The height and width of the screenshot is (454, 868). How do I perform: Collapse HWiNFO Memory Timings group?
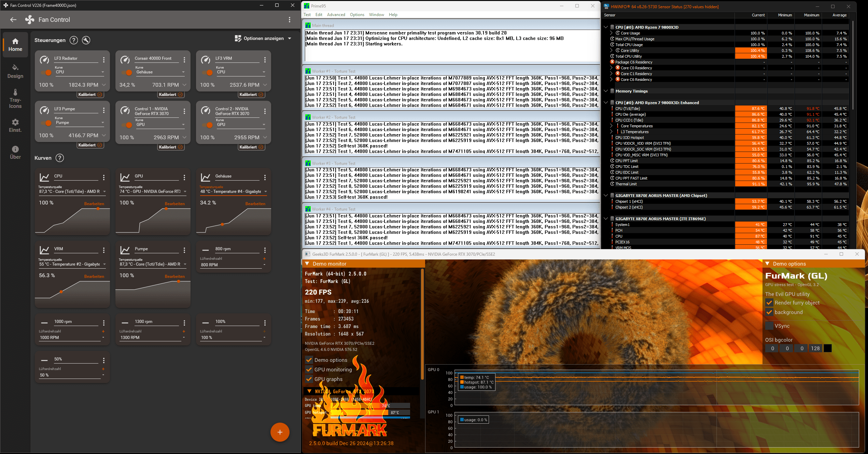[x=606, y=91]
